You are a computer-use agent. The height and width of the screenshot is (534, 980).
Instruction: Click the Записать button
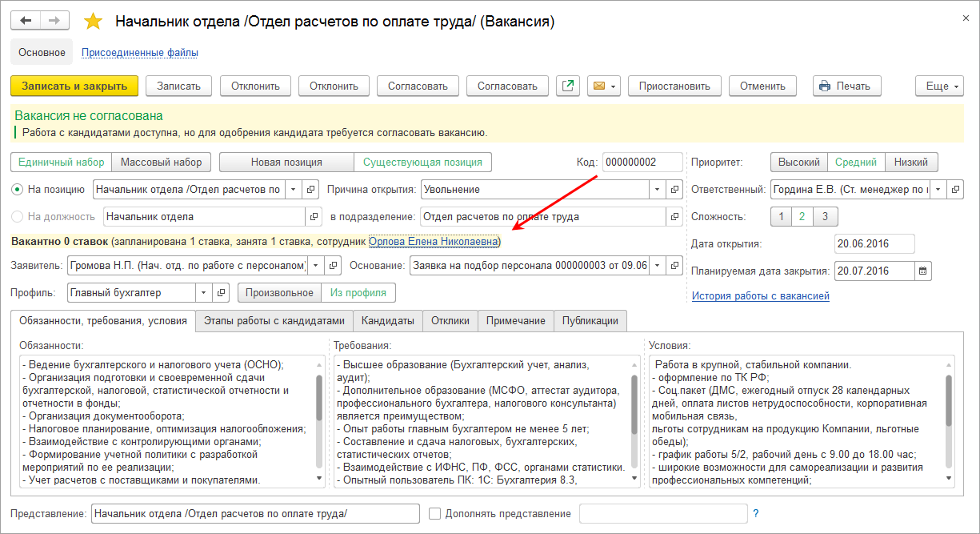click(x=178, y=86)
